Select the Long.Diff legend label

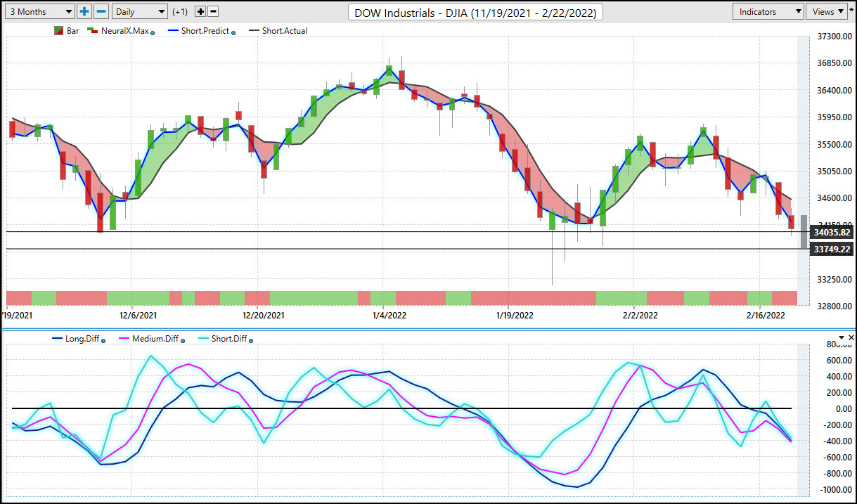[x=83, y=339]
